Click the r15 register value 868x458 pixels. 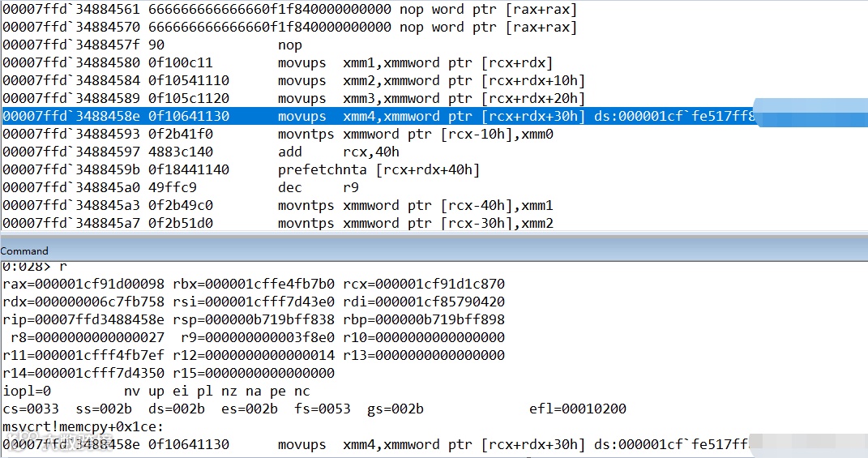click(x=254, y=373)
